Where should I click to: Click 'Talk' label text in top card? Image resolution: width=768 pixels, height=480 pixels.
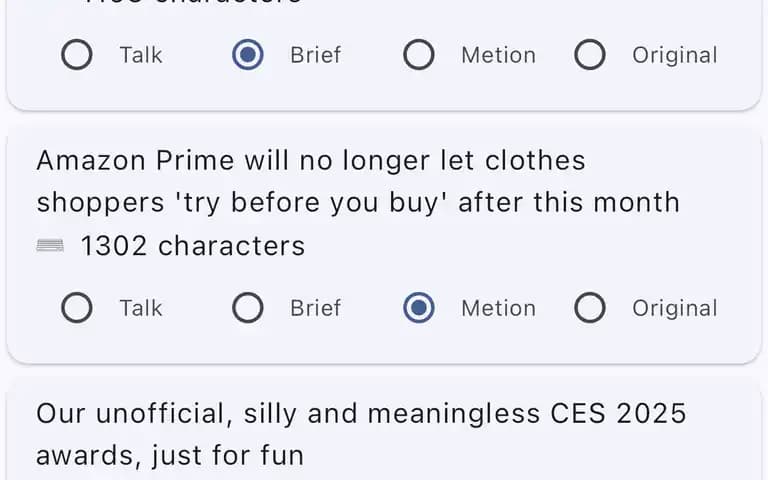141,55
